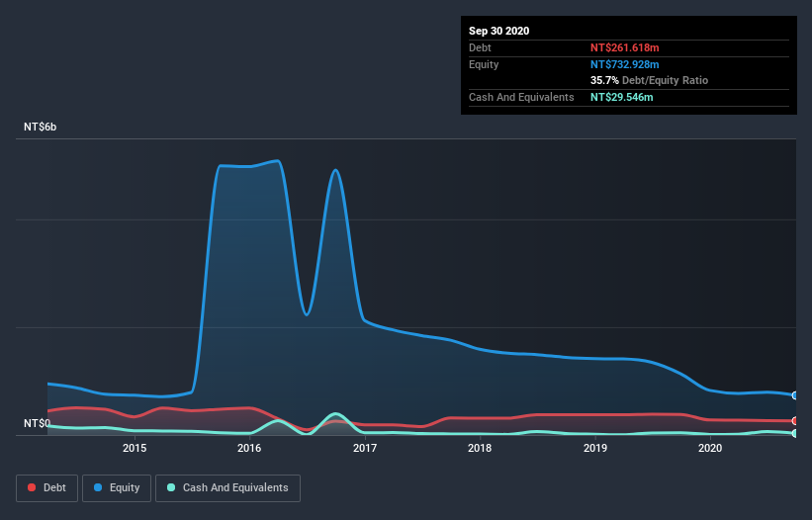Select the 2016 x-axis label
This screenshot has width=812, height=520.
pos(249,448)
